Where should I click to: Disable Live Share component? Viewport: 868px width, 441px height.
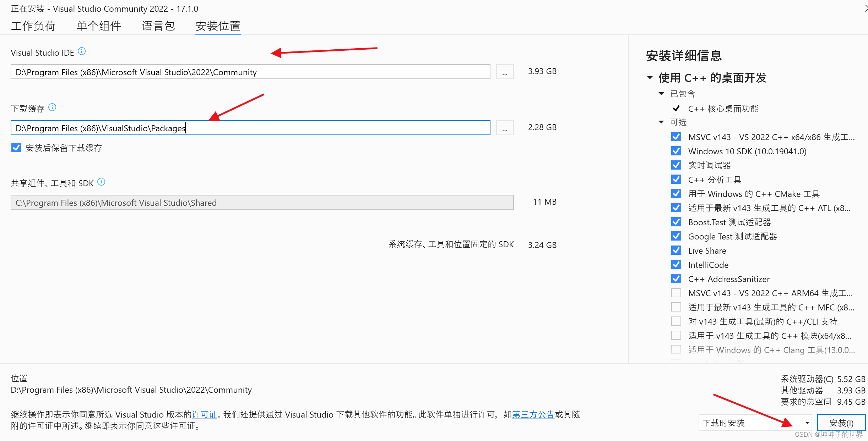[x=676, y=250]
